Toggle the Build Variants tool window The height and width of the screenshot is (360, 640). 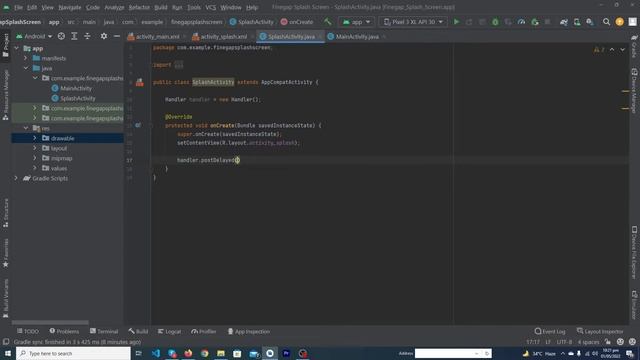coord(6,298)
